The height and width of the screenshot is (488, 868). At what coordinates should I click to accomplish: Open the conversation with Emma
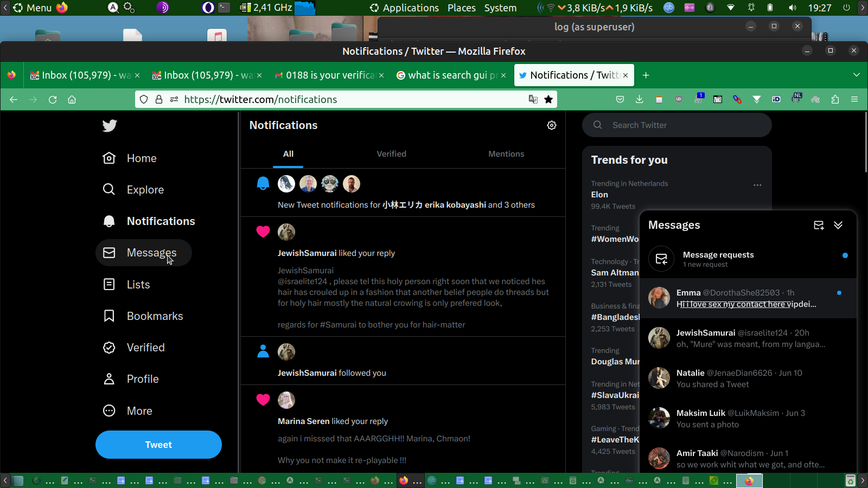coord(748,298)
